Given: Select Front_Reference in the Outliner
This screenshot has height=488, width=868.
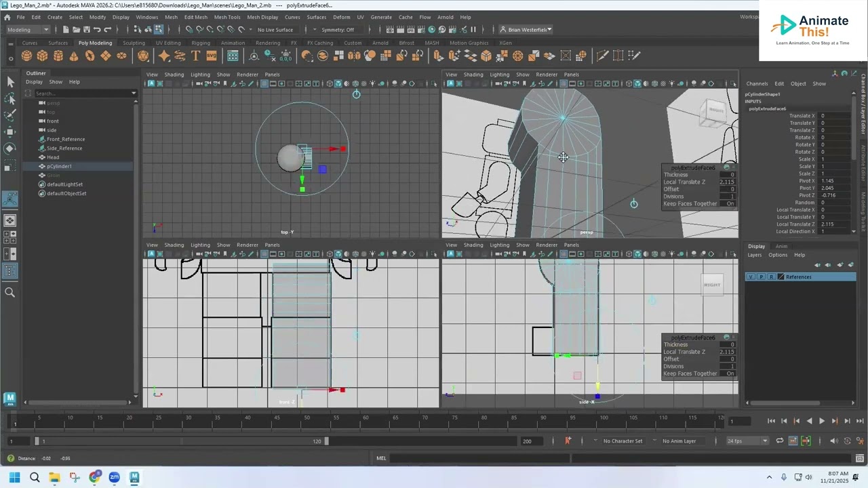Looking at the screenshot, I should pyautogui.click(x=66, y=139).
